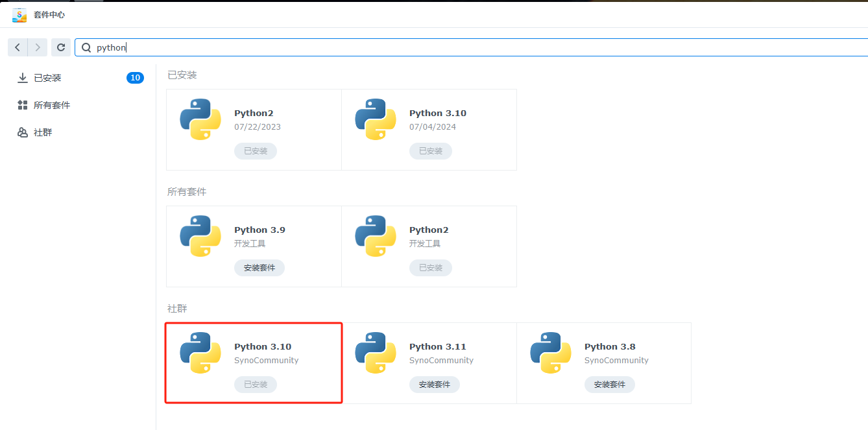Install Python 3.9 with 安装套件 button
Viewport: 868px width, 430px height.
[259, 268]
